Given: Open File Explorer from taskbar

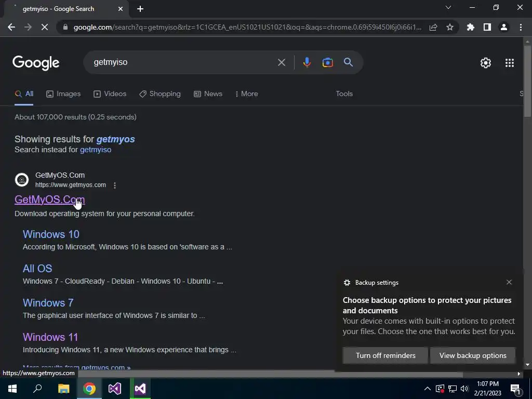Looking at the screenshot, I should pos(63,389).
